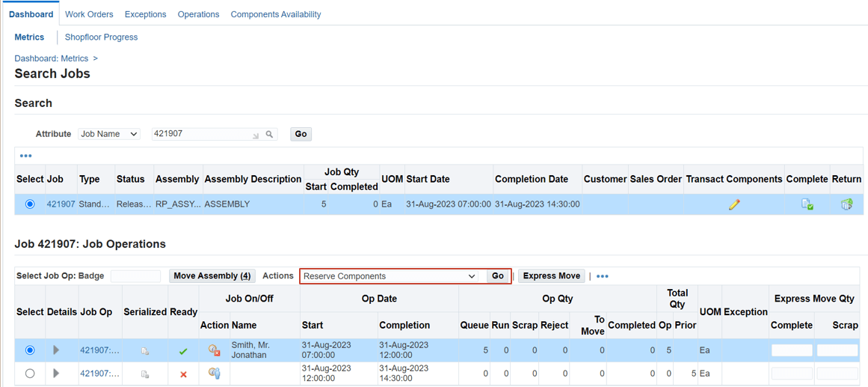Switch to the Work Orders tab
The height and width of the screenshot is (387, 868).
[x=89, y=14]
